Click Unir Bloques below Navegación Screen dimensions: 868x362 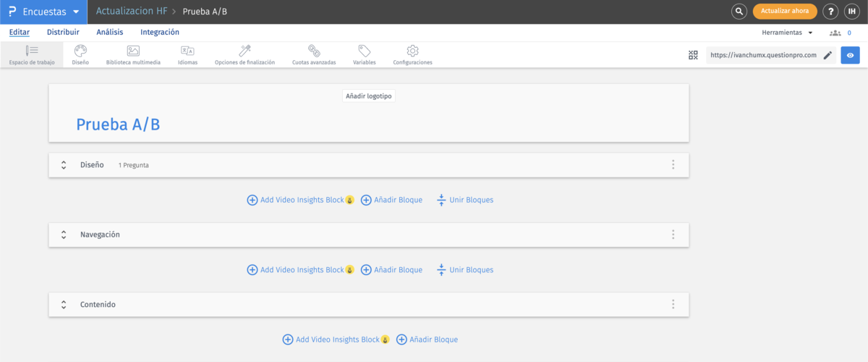(465, 270)
